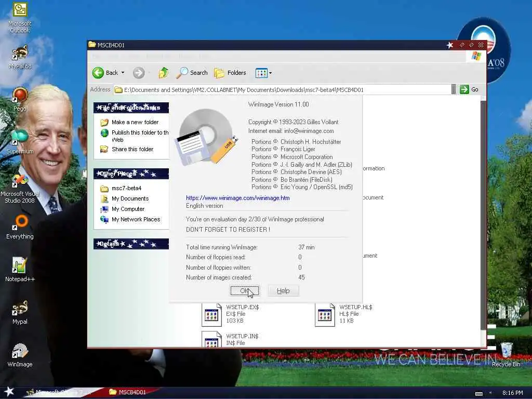Select Microsoft Visual Studio 2008 shortcut

click(20, 188)
